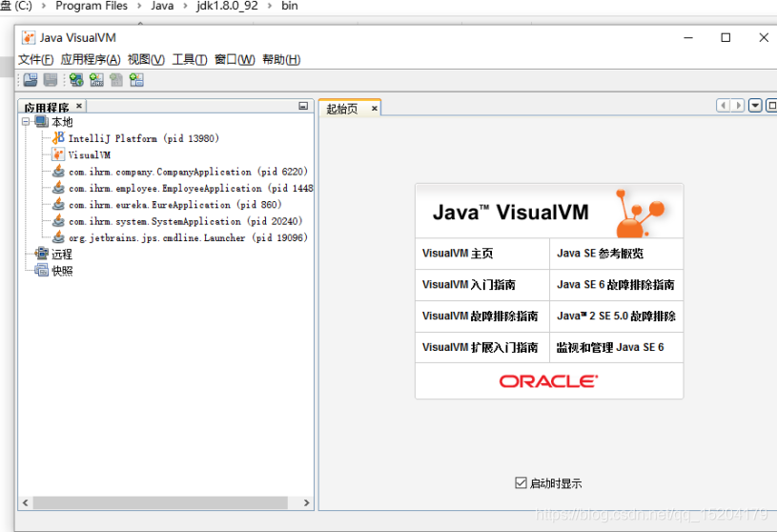The width and height of the screenshot is (777, 532).
Task: Open the 应用程序(A) menu
Action: tap(91, 59)
